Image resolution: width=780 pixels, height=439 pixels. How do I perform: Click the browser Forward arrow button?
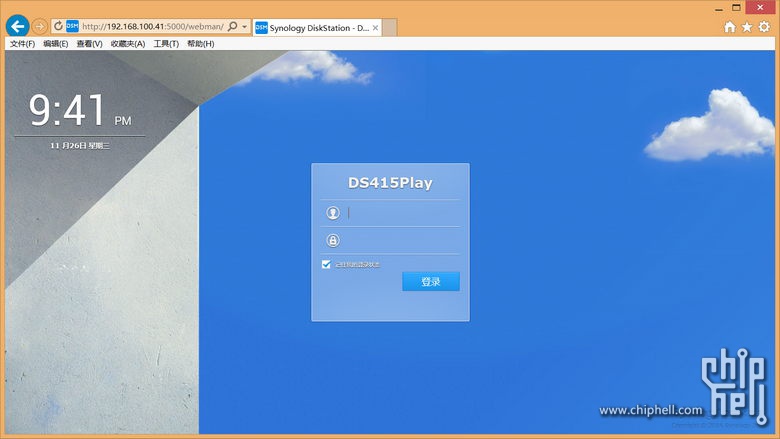(40, 26)
